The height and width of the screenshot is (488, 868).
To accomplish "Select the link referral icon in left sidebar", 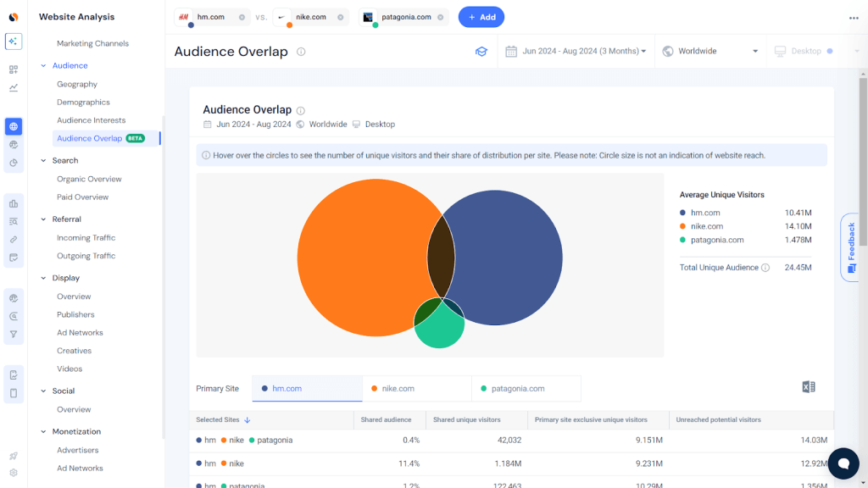I will tap(12, 239).
